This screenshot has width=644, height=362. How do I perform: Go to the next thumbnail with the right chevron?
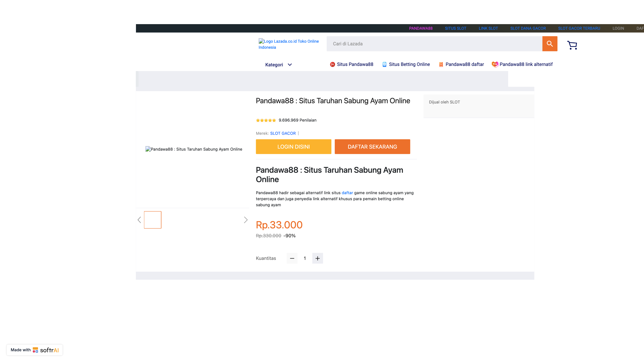tap(246, 220)
